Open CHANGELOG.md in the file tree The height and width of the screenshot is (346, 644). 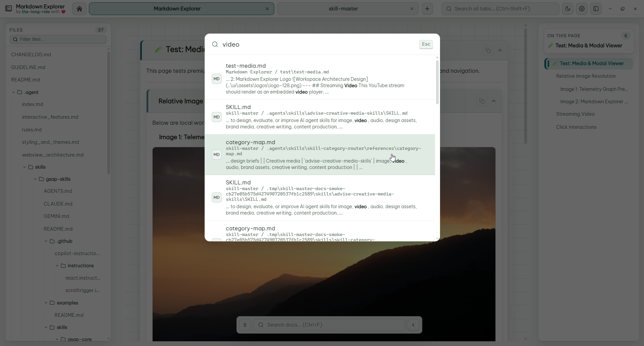(31, 55)
